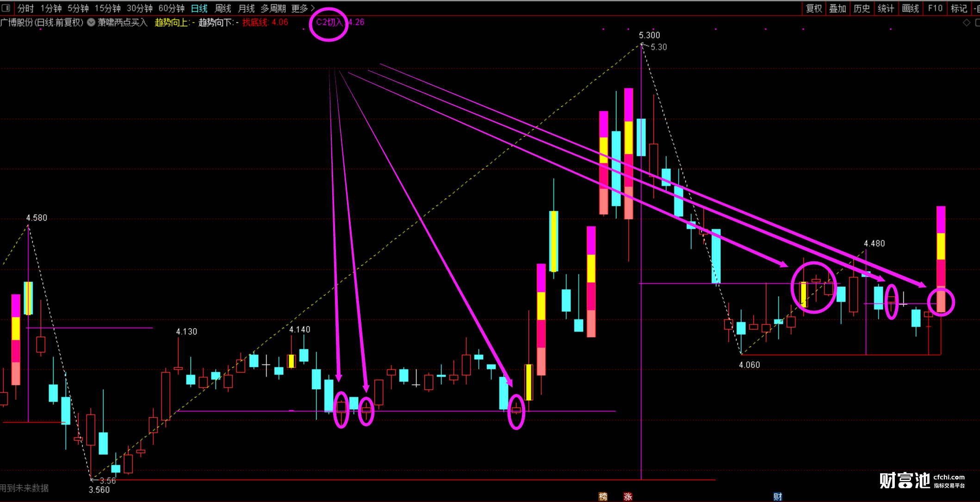Image resolution: width=980 pixels, height=502 pixels.
Task: Click the 统计 statistics button
Action: click(886, 8)
